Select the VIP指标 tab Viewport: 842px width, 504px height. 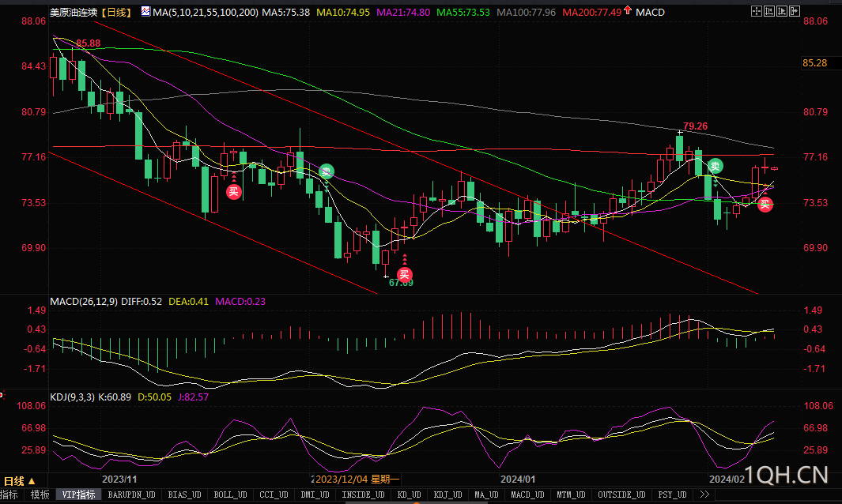coord(78,495)
